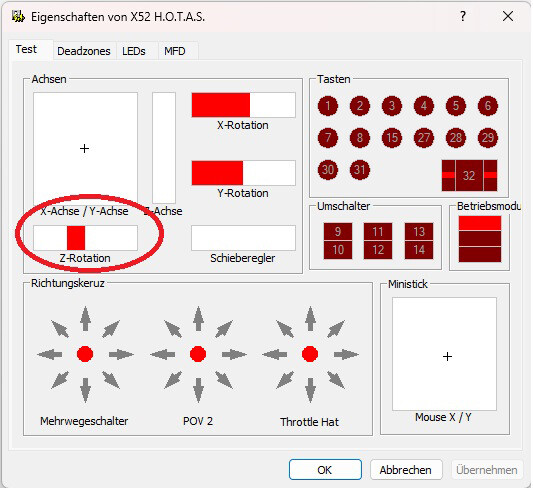Click button indicator 31 in Tasten
This screenshot has height=490, width=533.
360,170
